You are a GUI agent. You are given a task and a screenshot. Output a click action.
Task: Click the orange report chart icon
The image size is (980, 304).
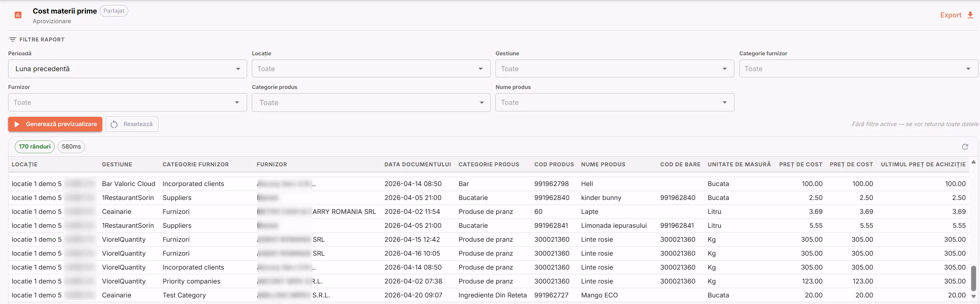point(18,15)
